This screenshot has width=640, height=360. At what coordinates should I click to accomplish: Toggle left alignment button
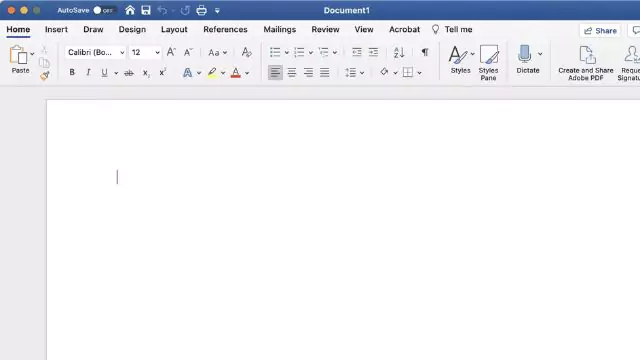275,73
